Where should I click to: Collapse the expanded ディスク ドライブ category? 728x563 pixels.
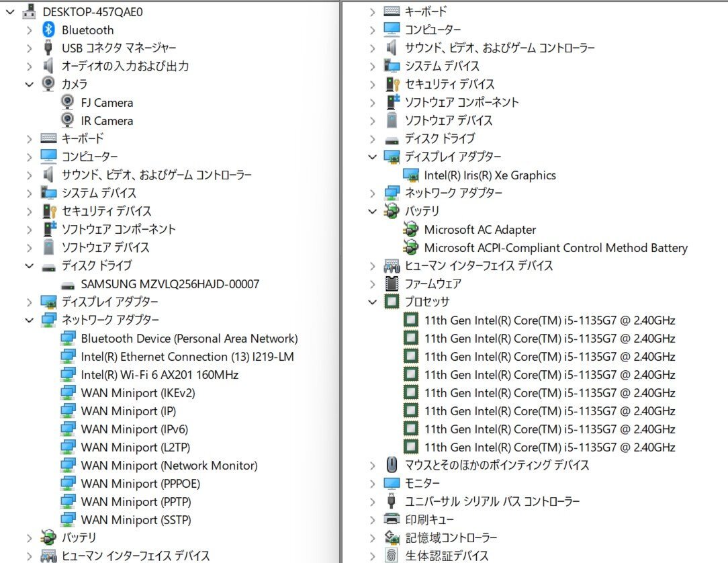[x=30, y=265]
